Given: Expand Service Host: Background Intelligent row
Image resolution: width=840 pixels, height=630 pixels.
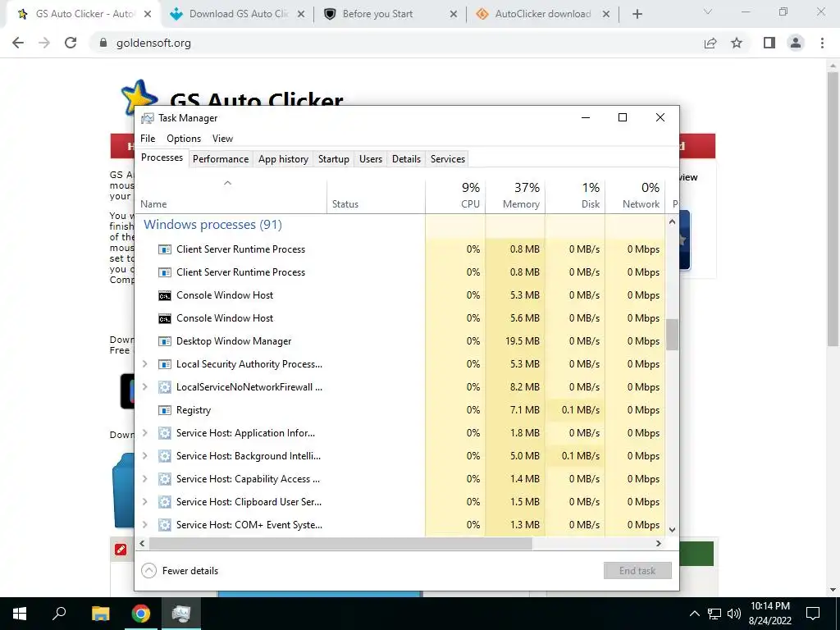Looking at the screenshot, I should tap(144, 456).
